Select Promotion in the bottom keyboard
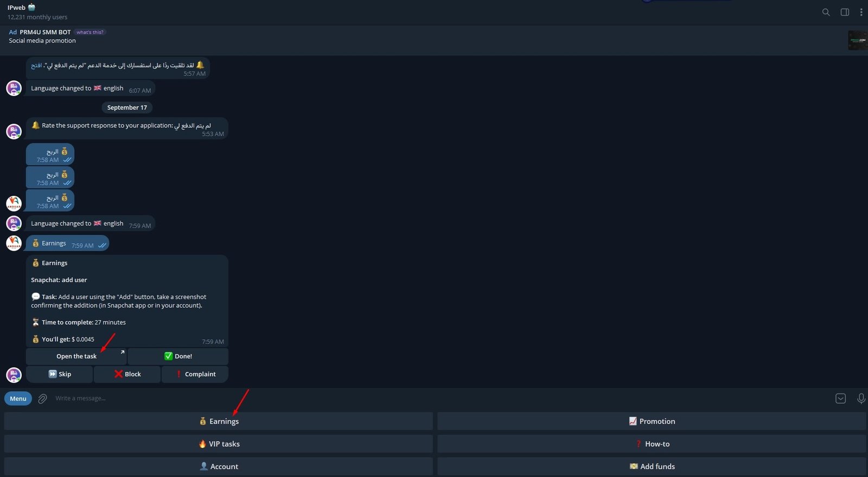This screenshot has width=868, height=477. coord(652,422)
